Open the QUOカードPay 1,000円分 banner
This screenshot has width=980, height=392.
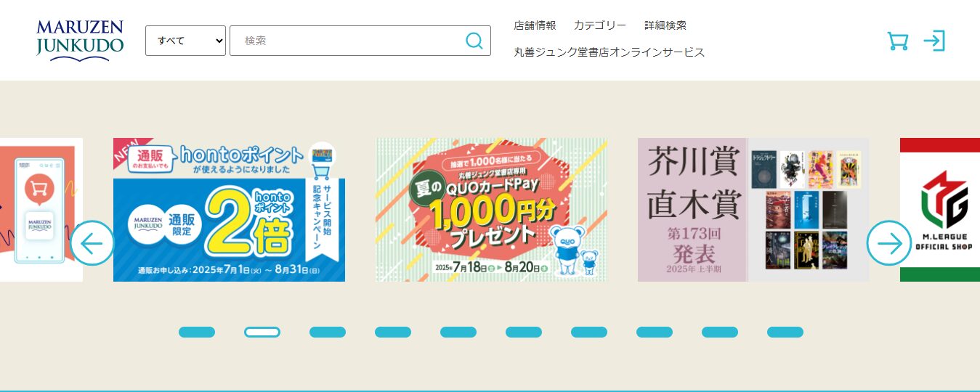click(x=491, y=210)
